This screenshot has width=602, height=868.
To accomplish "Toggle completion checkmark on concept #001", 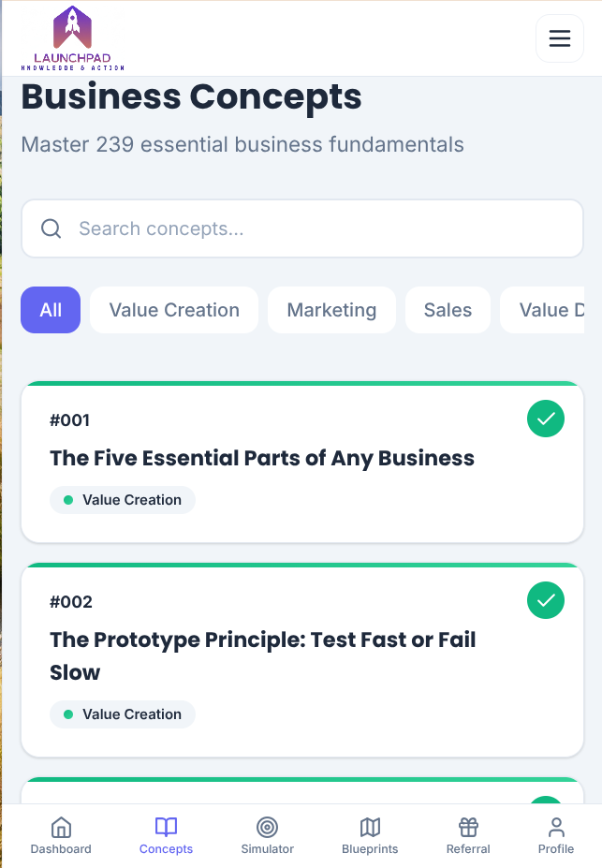I will click(x=546, y=419).
